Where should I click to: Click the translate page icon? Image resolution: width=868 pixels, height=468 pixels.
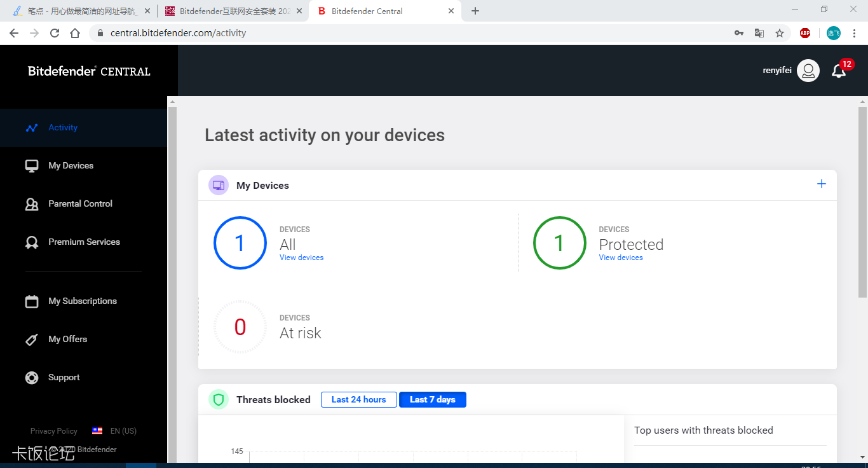coord(759,33)
